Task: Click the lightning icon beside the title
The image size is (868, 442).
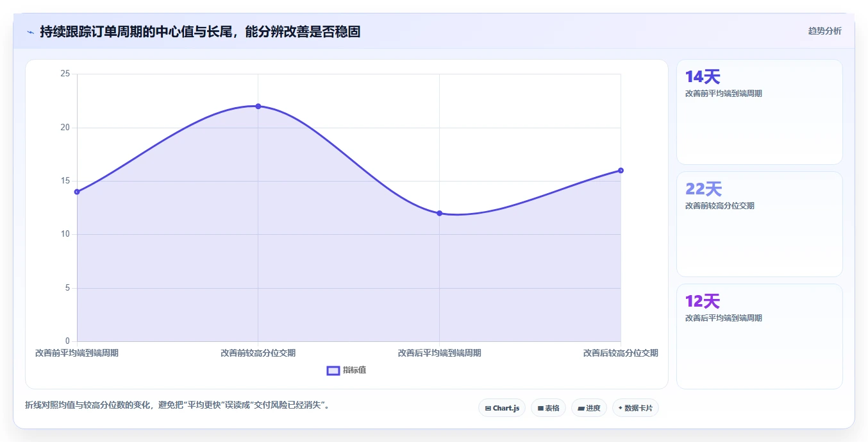Action: coord(30,31)
